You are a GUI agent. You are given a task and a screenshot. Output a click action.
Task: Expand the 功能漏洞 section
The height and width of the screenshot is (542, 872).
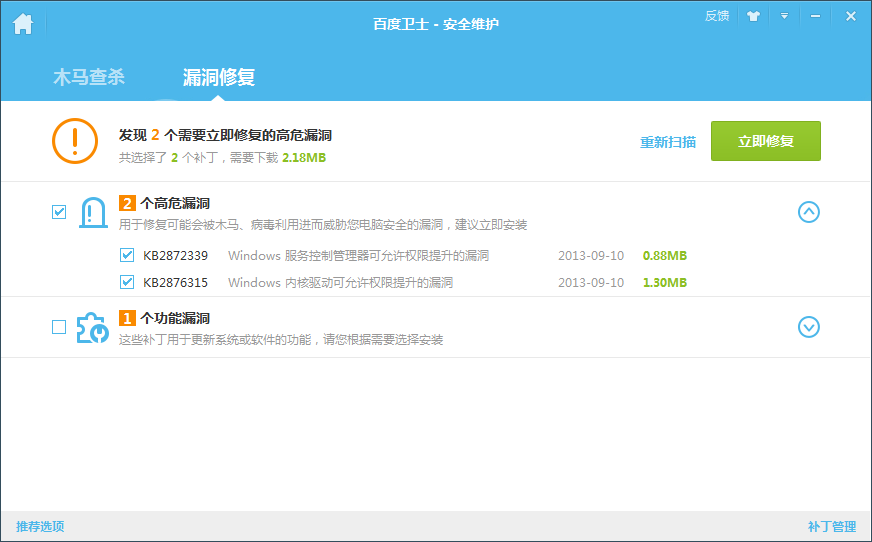pyautogui.click(x=809, y=327)
